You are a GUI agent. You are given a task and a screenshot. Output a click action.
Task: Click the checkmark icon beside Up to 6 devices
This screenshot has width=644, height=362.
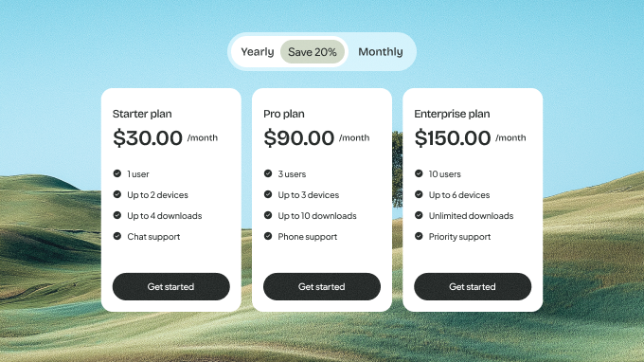(419, 194)
